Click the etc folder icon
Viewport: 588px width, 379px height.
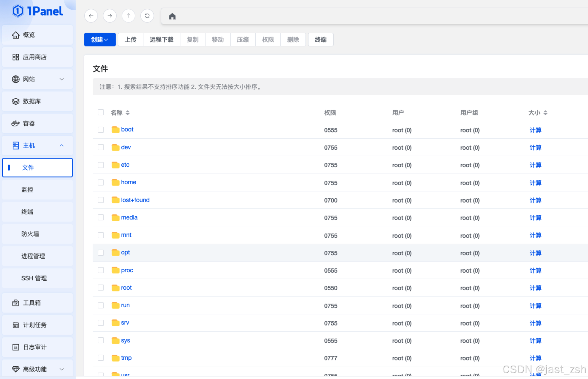(x=115, y=165)
